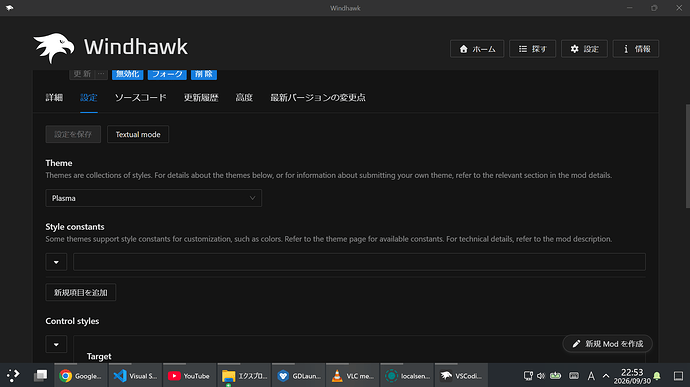The height and width of the screenshot is (387, 690).
Task: Click the volume tray icon
Action: [541, 376]
